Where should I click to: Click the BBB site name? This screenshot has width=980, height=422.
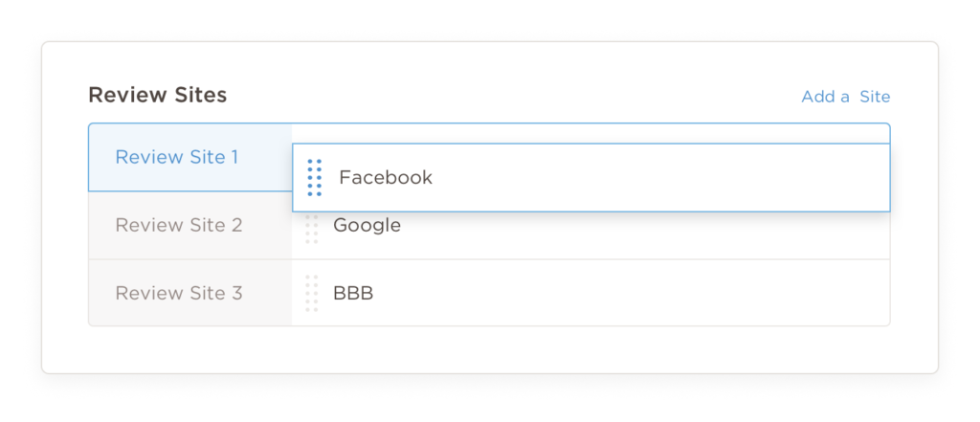click(x=353, y=293)
